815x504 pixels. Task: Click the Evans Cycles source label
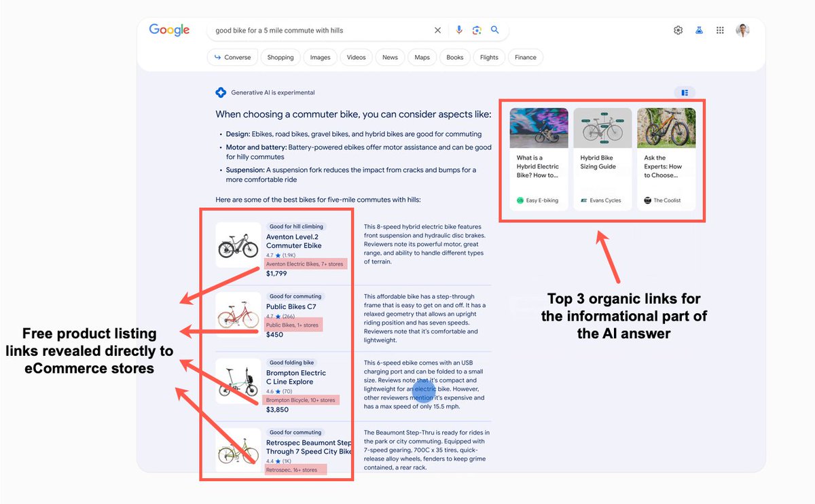point(600,200)
